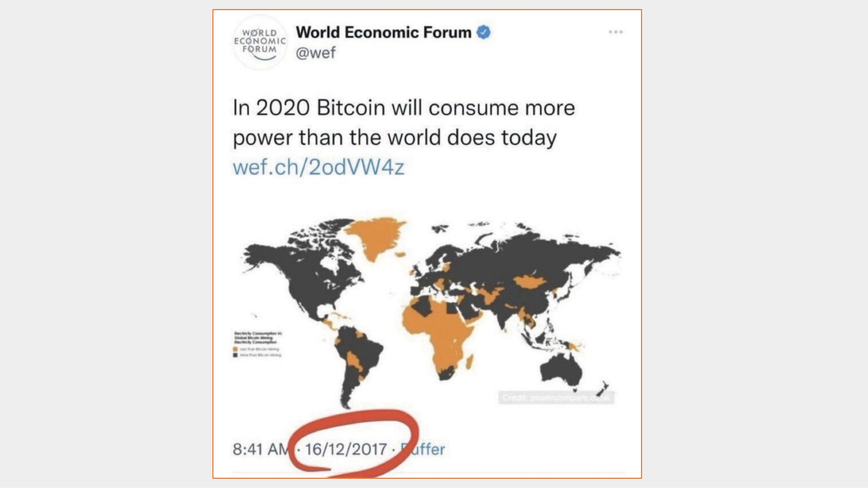Click the orange legend swatch on the map
The width and height of the screenshot is (868, 488).
[x=235, y=349]
